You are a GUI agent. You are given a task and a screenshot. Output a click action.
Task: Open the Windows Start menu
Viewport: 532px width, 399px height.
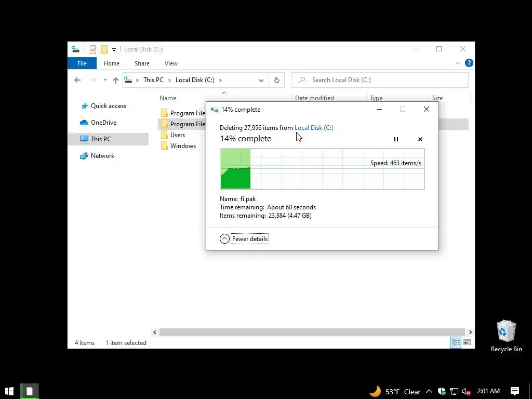(9, 391)
